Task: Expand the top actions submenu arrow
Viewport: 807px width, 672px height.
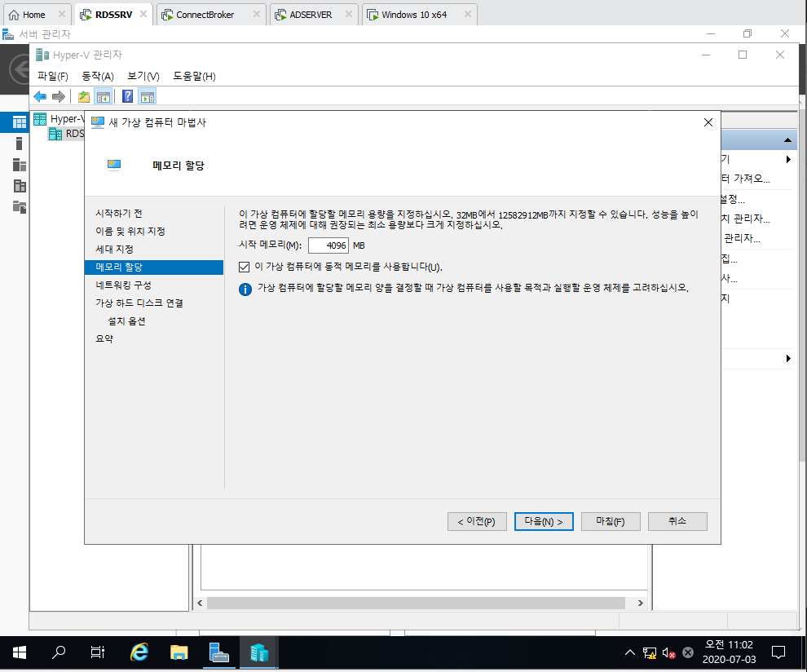Action: (x=788, y=160)
